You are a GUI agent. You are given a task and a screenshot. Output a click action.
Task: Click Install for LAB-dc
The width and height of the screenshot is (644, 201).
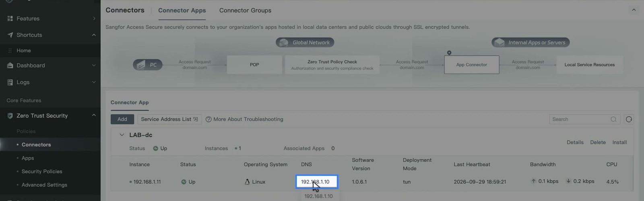click(x=619, y=142)
